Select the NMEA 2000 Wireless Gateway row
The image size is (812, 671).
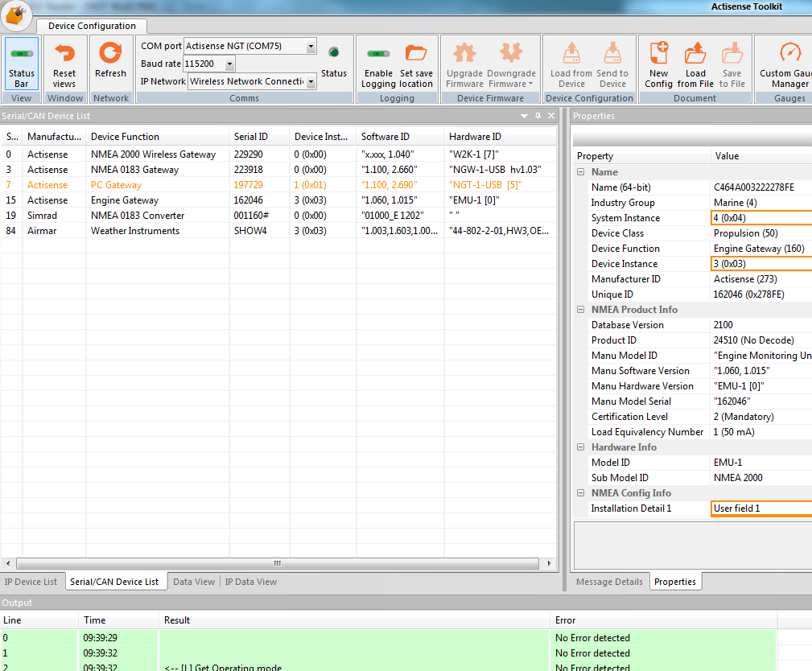278,154
